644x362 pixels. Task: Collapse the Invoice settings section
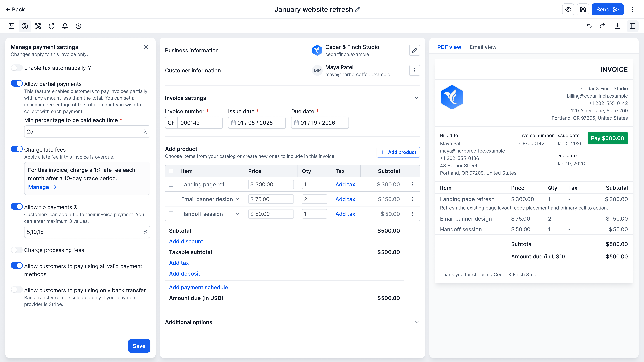(x=417, y=98)
